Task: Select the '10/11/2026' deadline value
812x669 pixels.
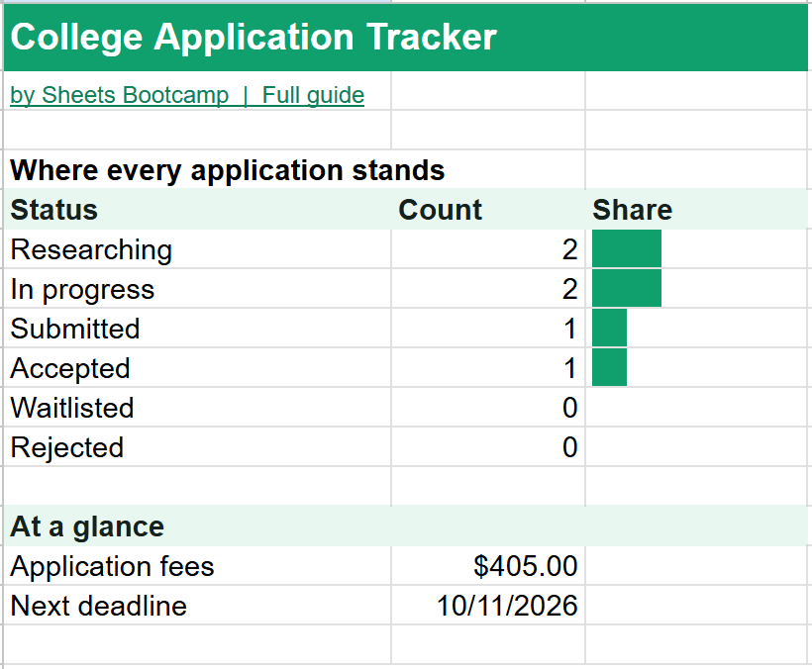Action: tap(488, 606)
